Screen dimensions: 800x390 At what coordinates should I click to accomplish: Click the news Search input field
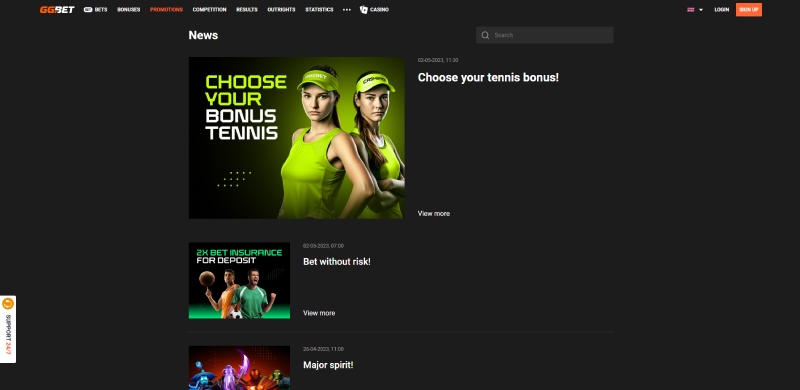point(544,35)
